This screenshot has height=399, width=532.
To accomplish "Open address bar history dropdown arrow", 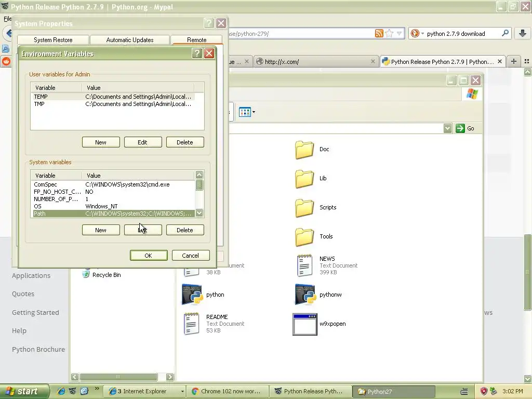I will pyautogui.click(x=400, y=33).
